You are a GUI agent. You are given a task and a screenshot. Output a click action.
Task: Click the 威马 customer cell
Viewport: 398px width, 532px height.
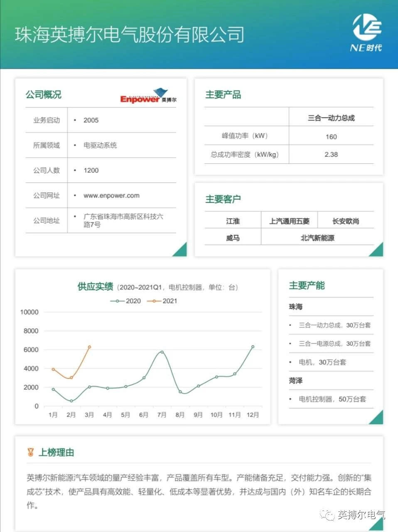pyautogui.click(x=233, y=238)
